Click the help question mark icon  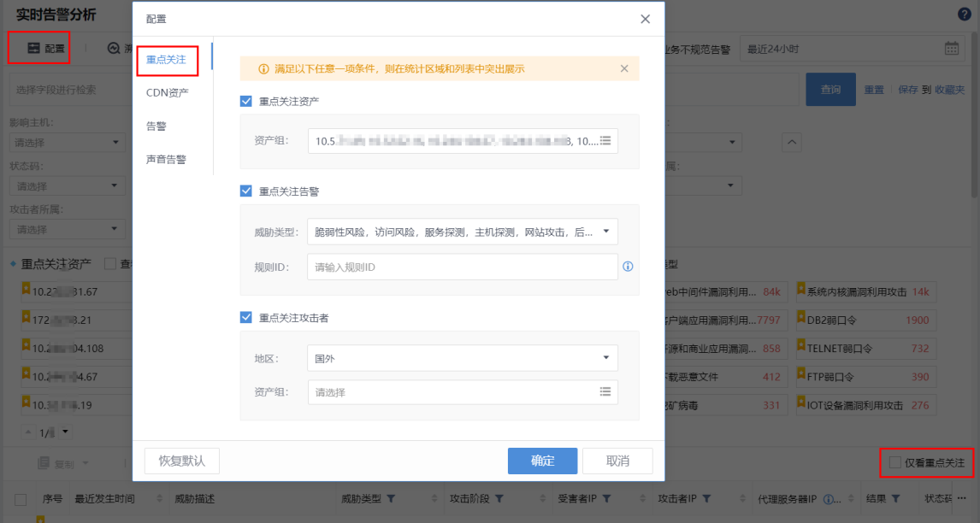click(x=965, y=15)
